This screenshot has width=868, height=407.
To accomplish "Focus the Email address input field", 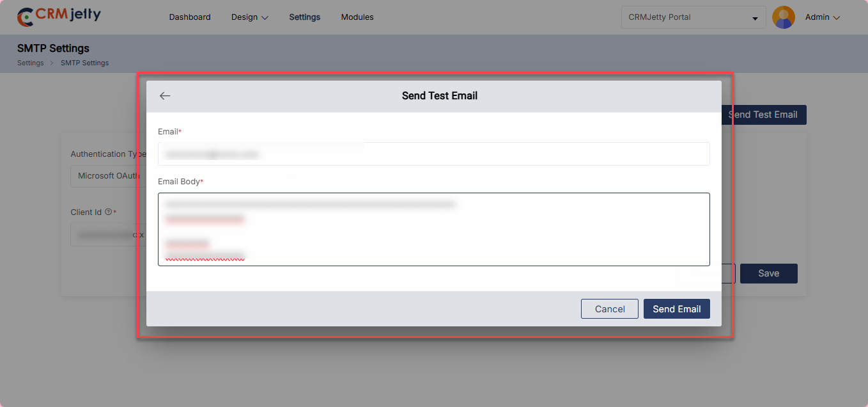I will pos(433,154).
